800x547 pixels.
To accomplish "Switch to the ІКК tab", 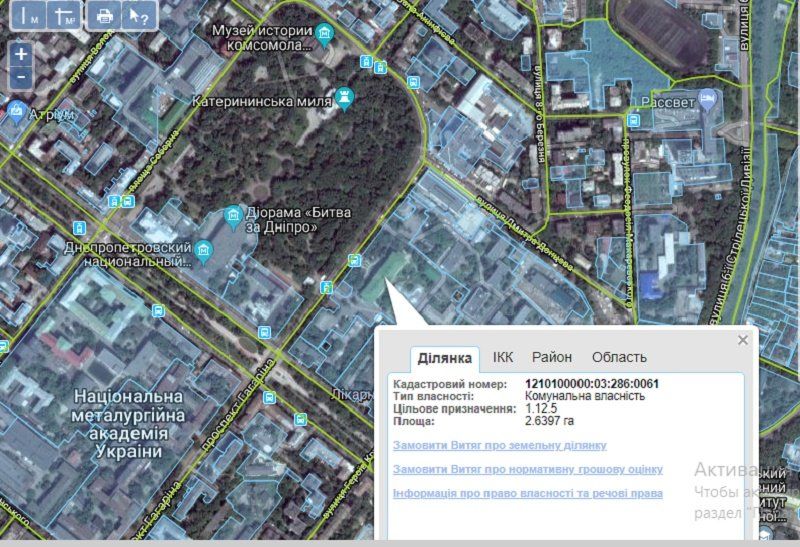I will tap(503, 357).
